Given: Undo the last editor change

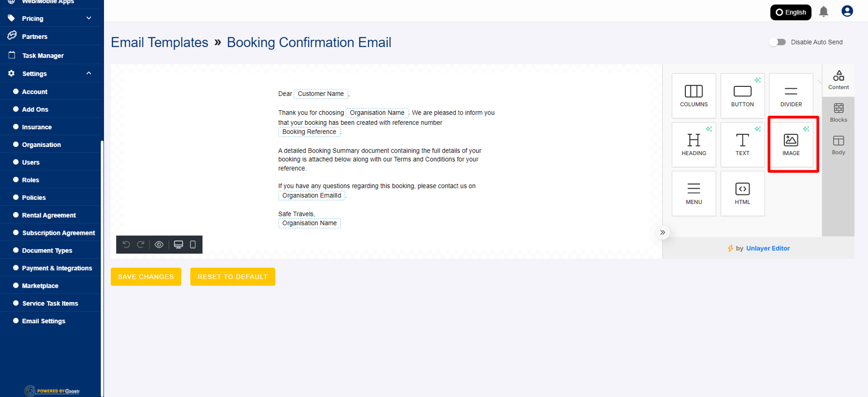Looking at the screenshot, I should click(126, 244).
